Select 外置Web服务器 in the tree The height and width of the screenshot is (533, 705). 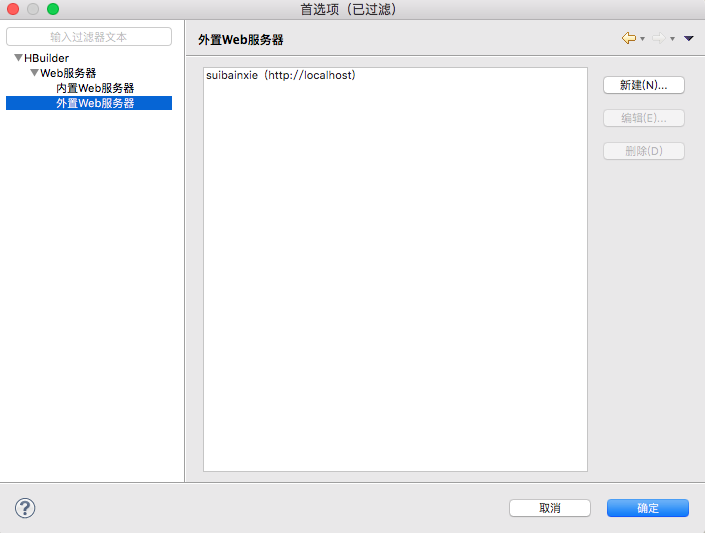tap(89, 103)
